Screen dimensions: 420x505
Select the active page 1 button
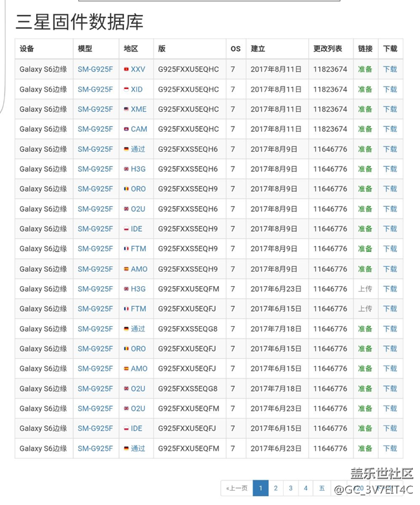click(x=260, y=488)
